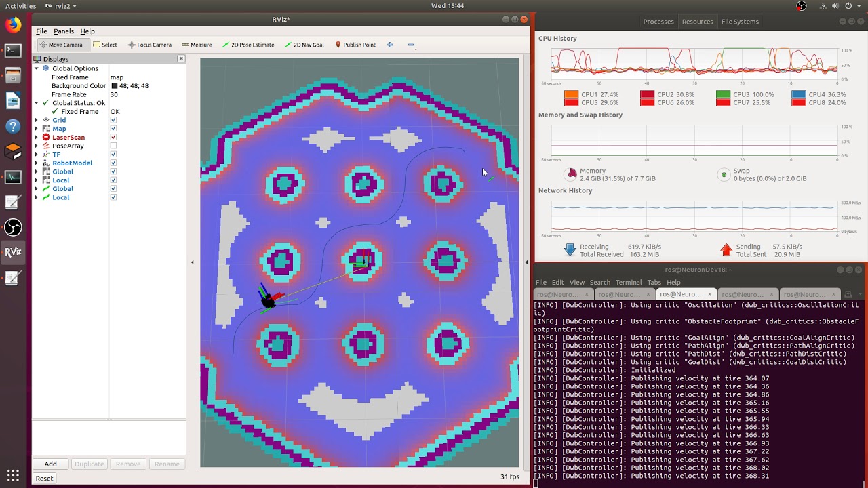Open the Terminal icon in the dock
This screenshot has width=868, height=488.
pyautogui.click(x=13, y=50)
